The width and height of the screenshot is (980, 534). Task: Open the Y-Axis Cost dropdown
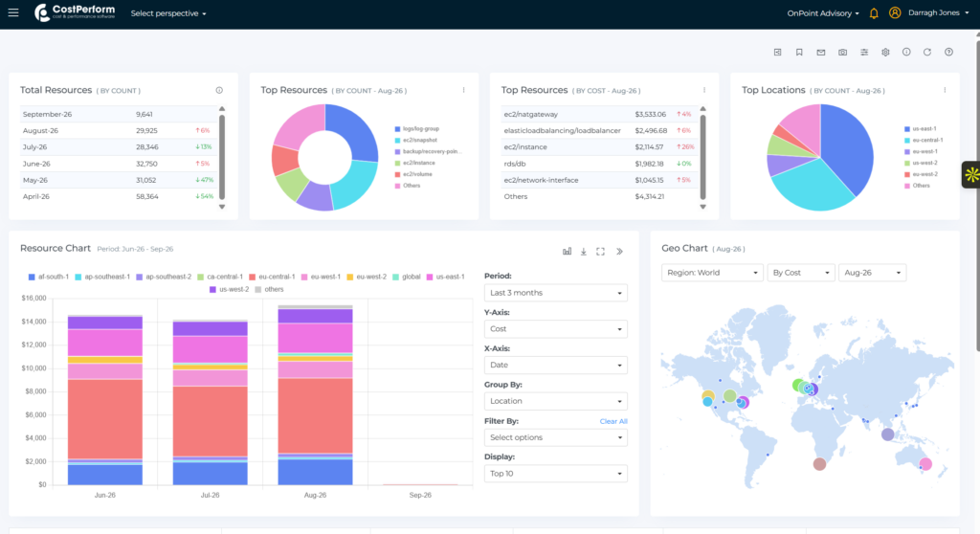[x=556, y=329]
